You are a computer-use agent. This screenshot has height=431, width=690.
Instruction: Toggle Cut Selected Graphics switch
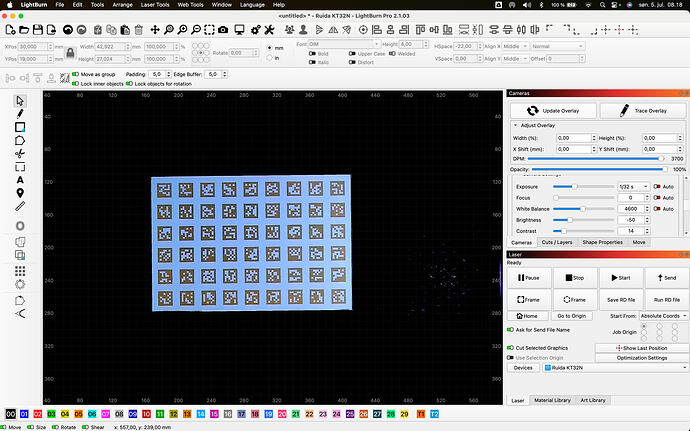510,348
